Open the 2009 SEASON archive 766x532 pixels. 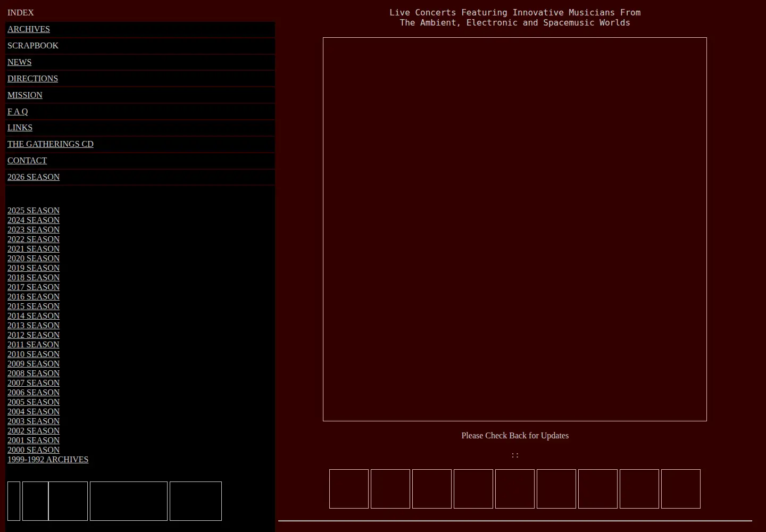point(34,364)
